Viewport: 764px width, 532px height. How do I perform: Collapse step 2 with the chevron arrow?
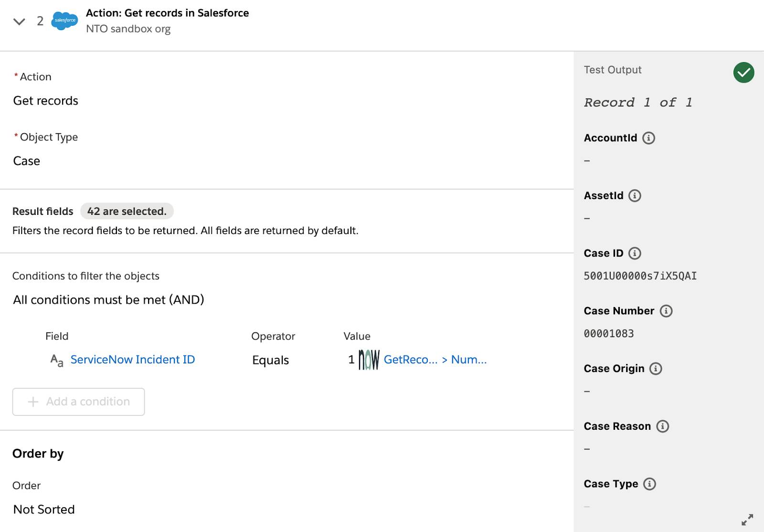pyautogui.click(x=19, y=21)
